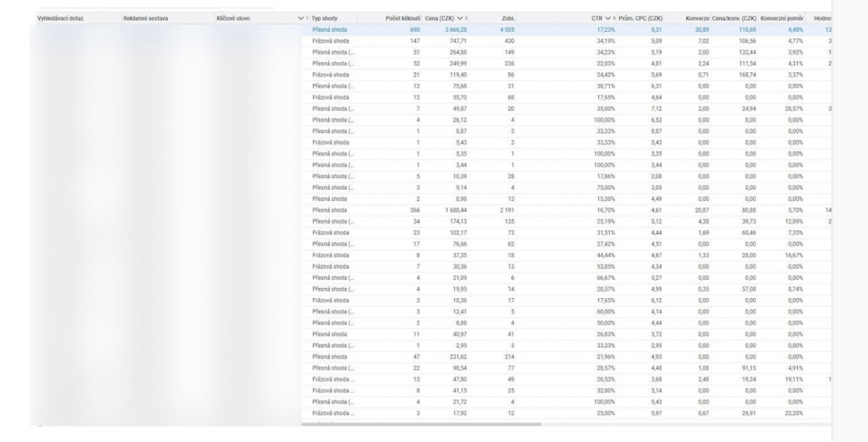Select the cost per conversion cell 106,56

pos(748,41)
